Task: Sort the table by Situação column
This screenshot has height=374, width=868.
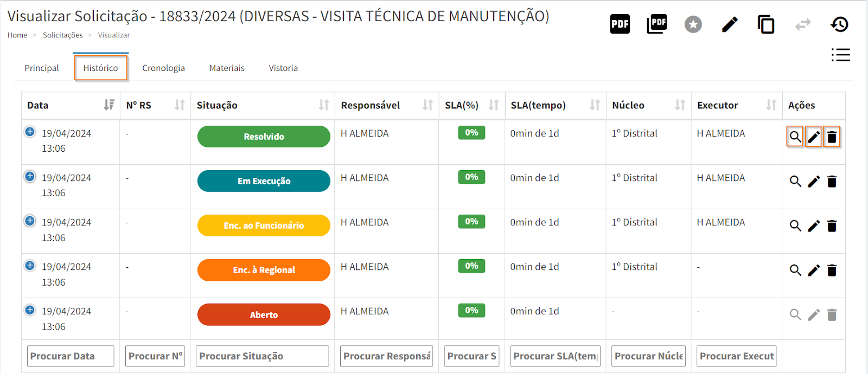Action: (x=324, y=105)
